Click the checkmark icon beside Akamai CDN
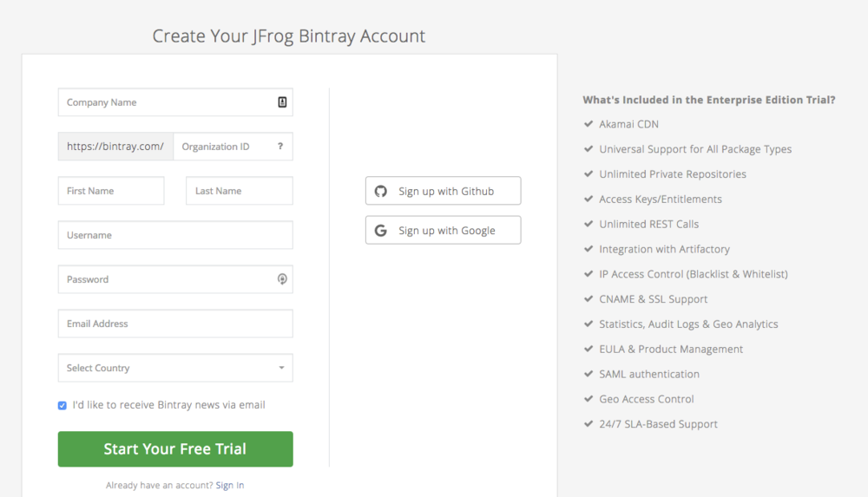868x497 pixels. (589, 124)
